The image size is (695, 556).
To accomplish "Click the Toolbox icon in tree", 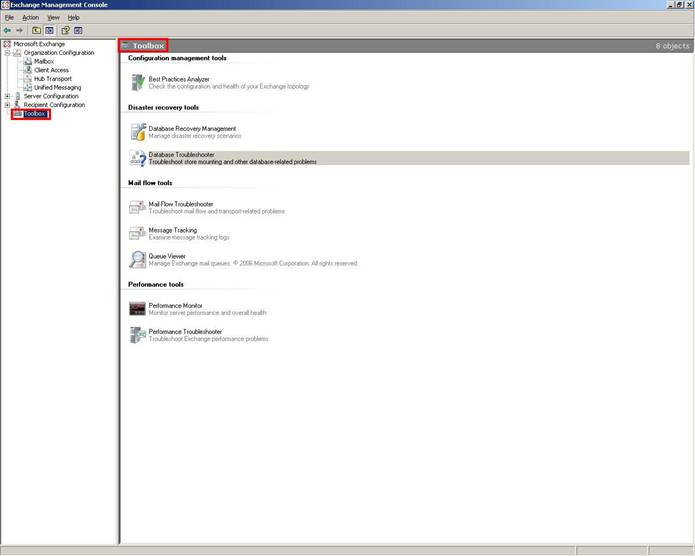I will coord(18,114).
